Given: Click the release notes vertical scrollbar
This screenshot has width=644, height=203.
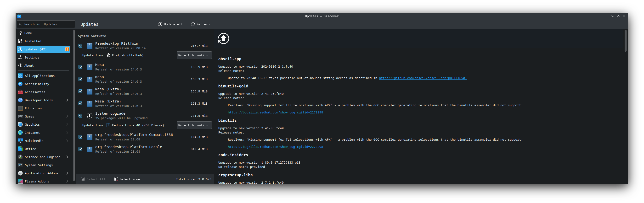Looking at the screenshot, I should click(626, 41).
